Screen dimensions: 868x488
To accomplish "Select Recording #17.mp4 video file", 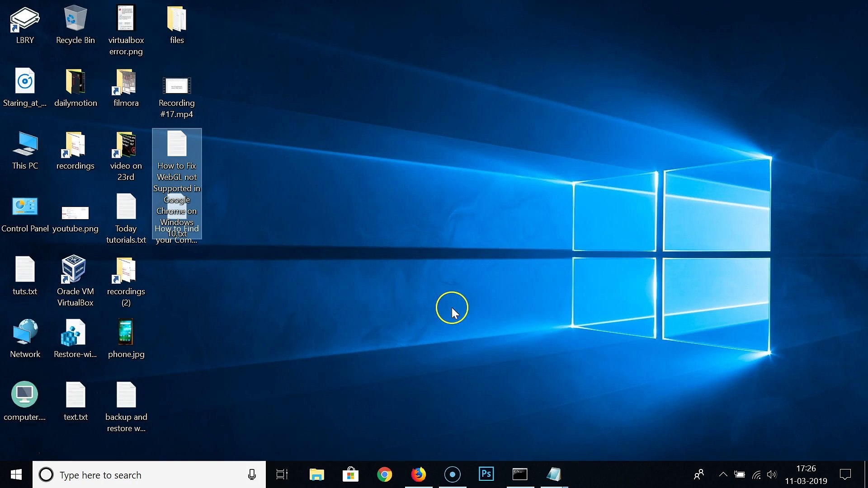I will 177,96.
